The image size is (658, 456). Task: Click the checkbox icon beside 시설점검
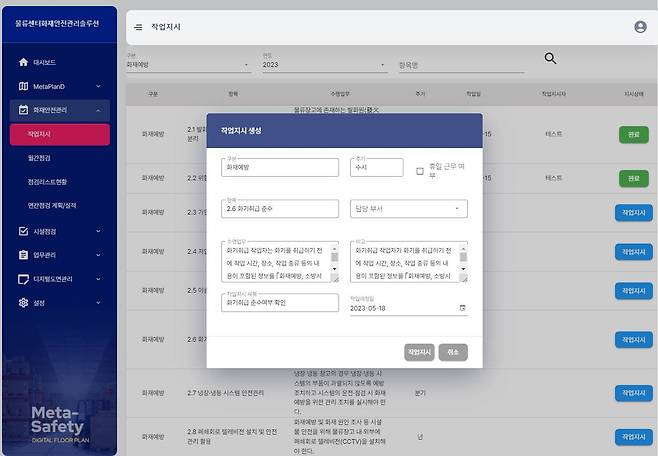[x=24, y=231]
